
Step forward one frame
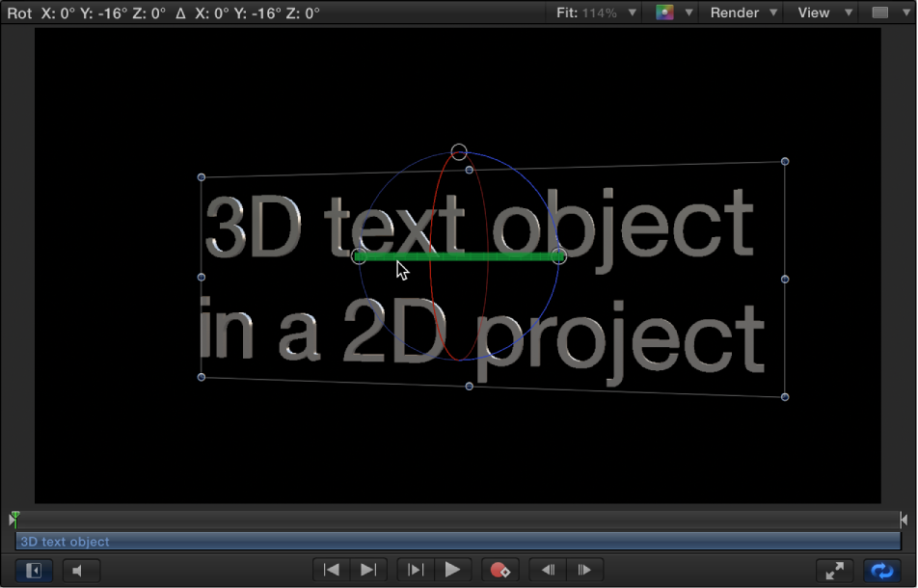click(583, 570)
